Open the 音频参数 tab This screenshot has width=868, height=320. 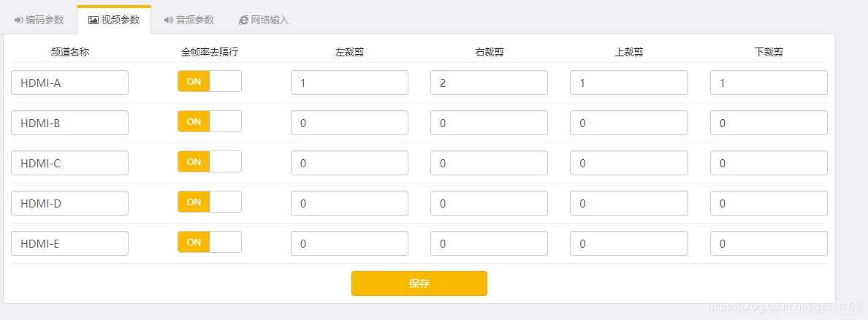point(189,20)
